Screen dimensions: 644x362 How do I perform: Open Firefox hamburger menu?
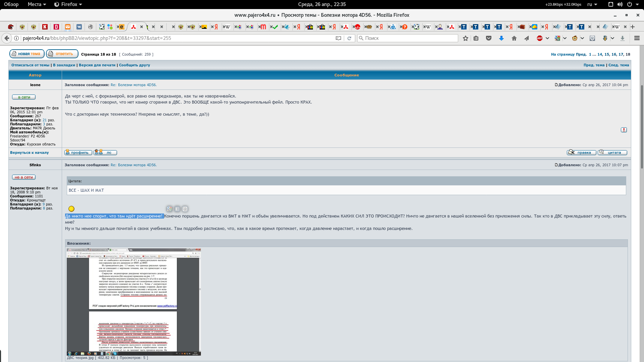click(637, 38)
